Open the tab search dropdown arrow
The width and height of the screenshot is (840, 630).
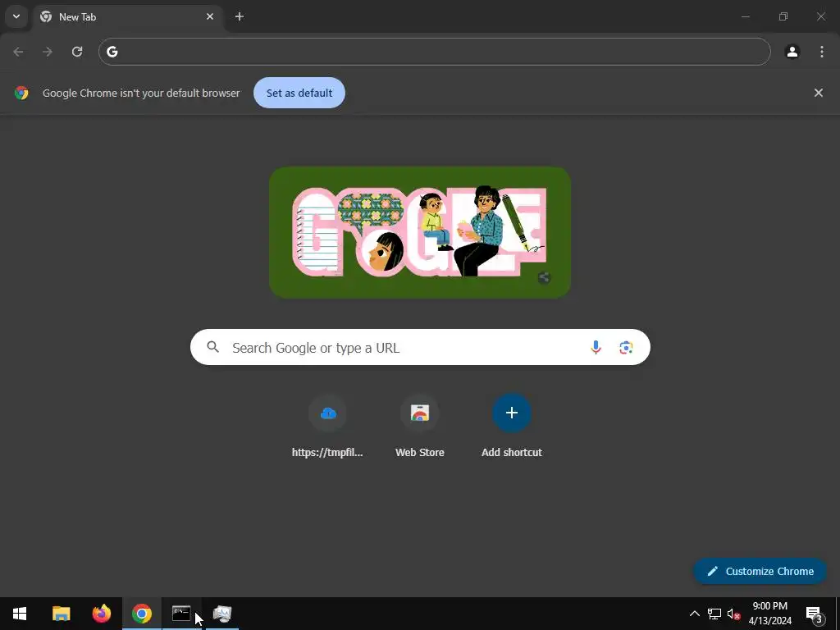16,16
